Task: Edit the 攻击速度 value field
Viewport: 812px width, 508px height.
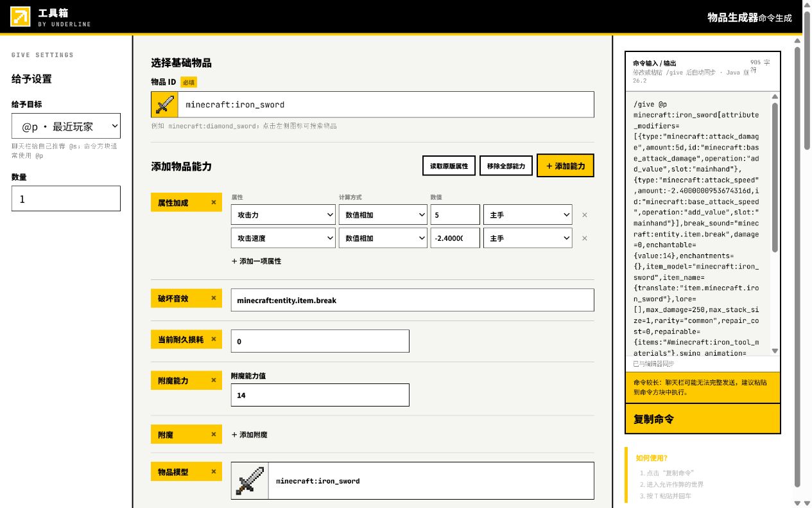Action: 455,238
